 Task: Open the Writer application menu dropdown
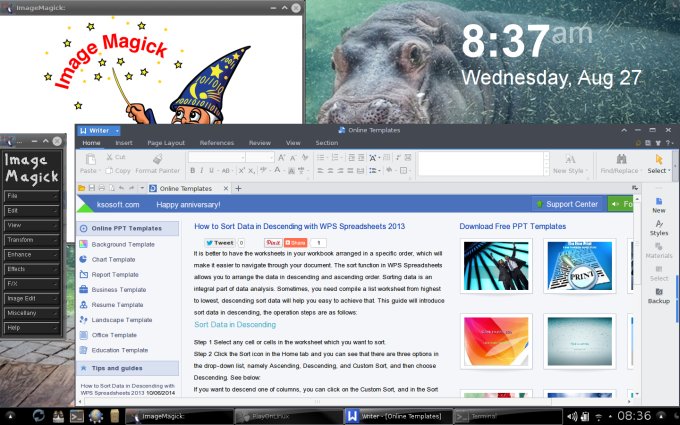click(117, 131)
